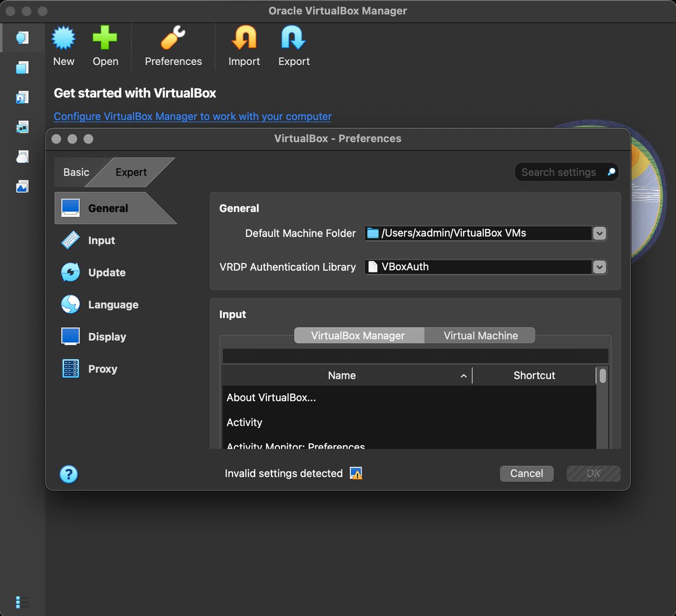
Task: Select the About VirtualBox... shortcut row
Action: coord(410,398)
